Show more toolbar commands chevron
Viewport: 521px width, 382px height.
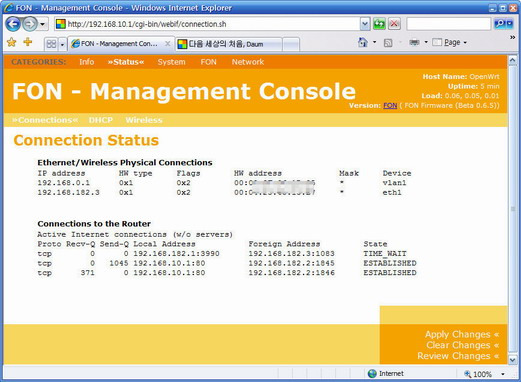coord(512,38)
